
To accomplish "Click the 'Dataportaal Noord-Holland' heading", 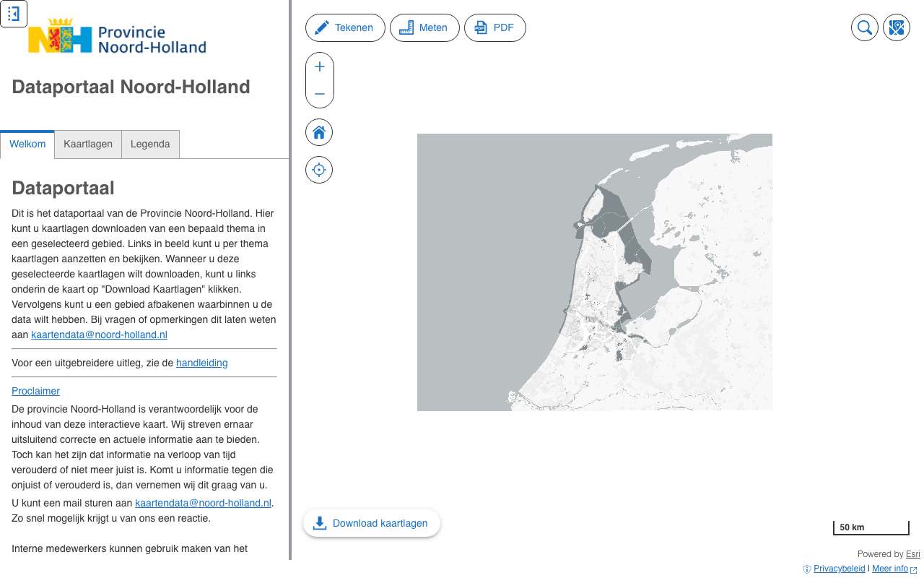I will (x=131, y=87).
